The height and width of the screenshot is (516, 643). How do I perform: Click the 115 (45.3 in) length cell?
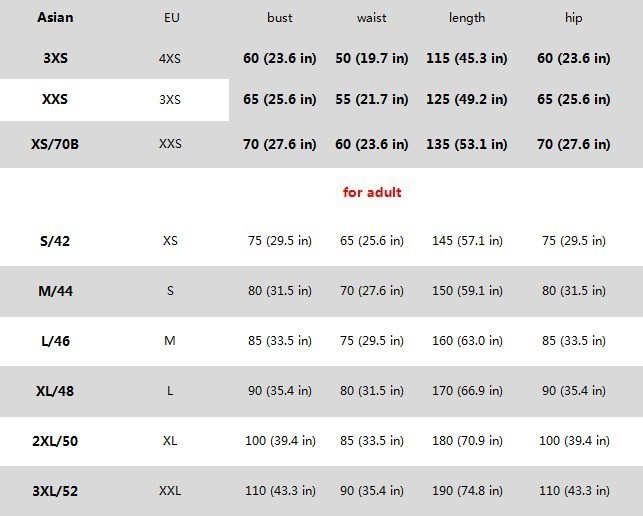click(467, 58)
